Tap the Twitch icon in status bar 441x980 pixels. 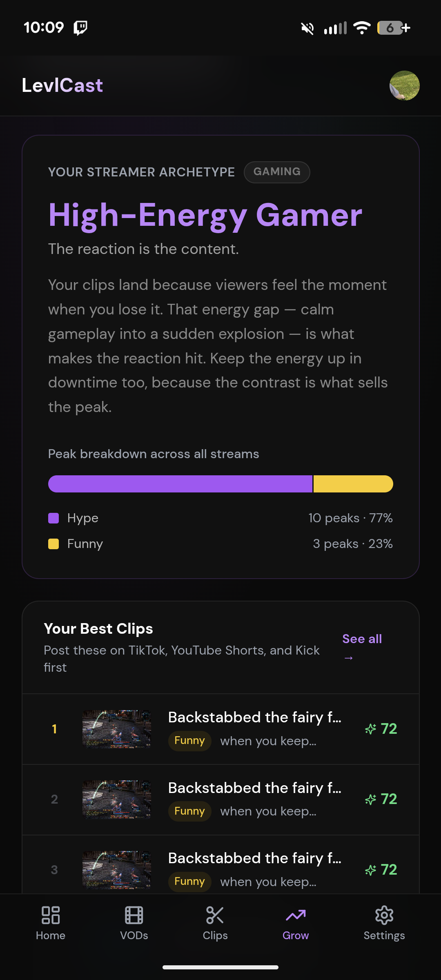[x=80, y=28]
